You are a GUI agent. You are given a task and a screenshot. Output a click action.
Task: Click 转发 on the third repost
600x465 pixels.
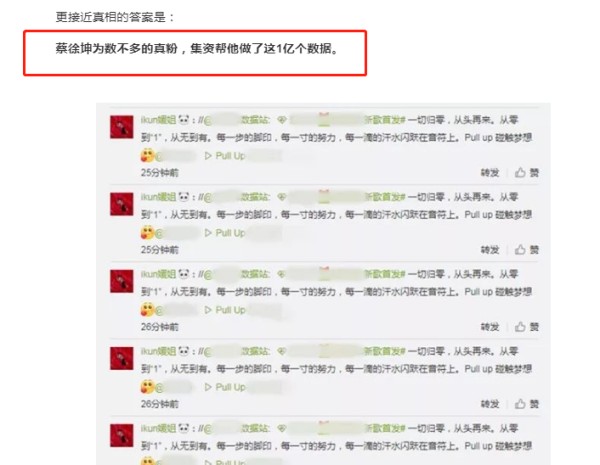[490, 327]
